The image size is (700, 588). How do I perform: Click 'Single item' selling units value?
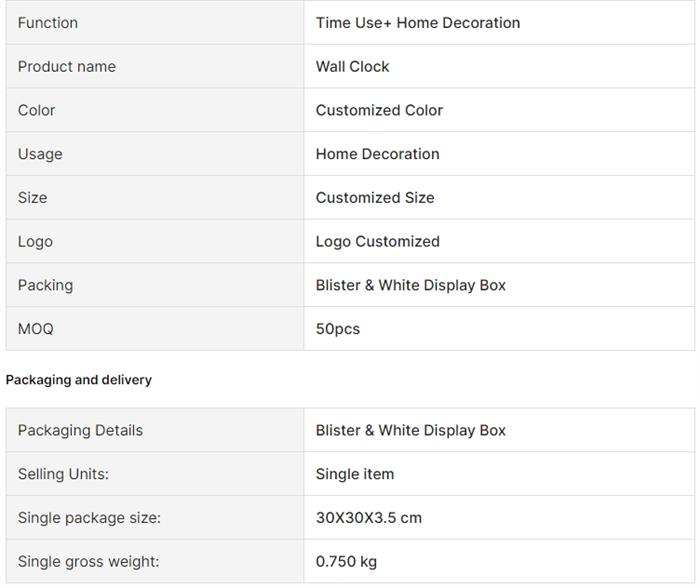[x=355, y=474]
